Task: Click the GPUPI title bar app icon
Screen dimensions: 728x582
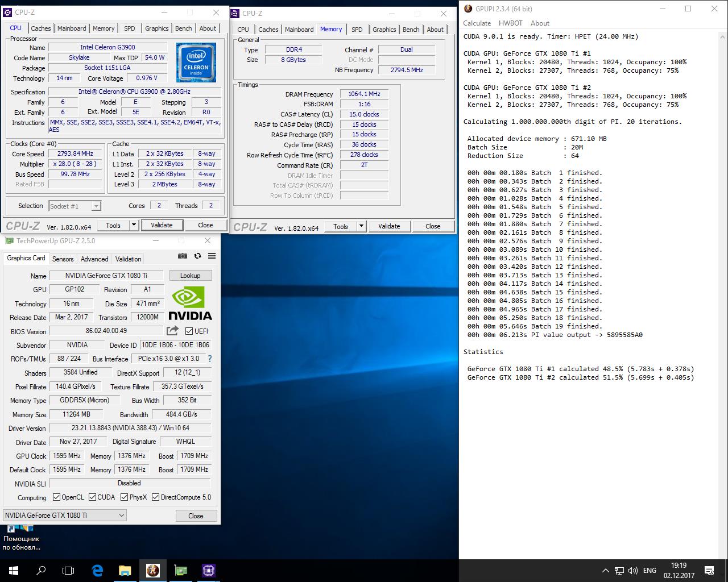Action: [x=468, y=9]
